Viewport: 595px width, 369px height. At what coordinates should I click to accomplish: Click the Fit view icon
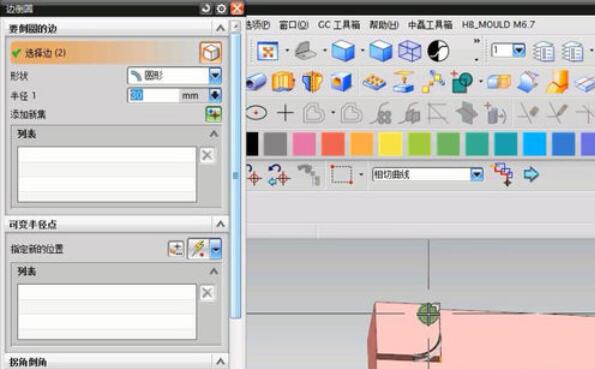pyautogui.click(x=268, y=51)
